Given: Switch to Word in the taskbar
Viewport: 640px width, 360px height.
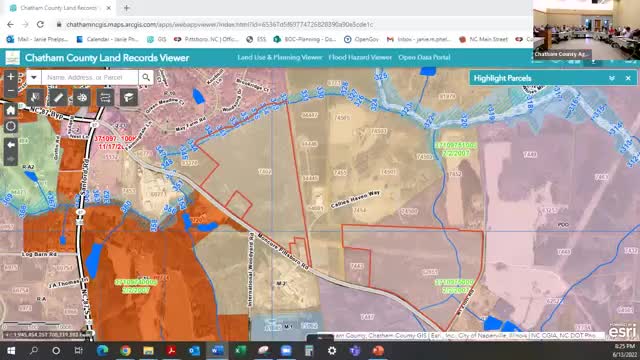Looking at the screenshot, I should tap(217, 351).
